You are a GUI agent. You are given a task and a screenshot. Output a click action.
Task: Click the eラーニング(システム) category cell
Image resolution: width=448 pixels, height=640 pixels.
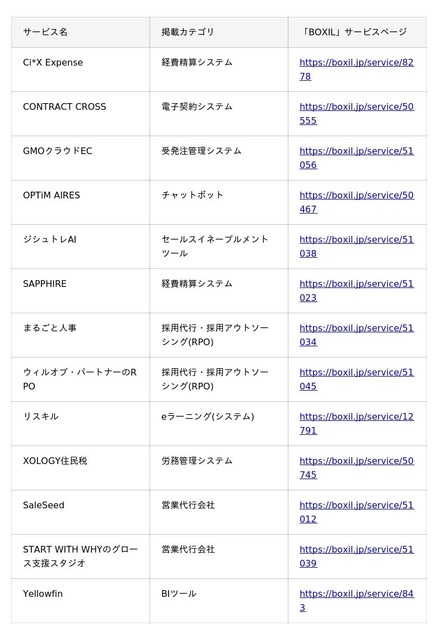219,424
